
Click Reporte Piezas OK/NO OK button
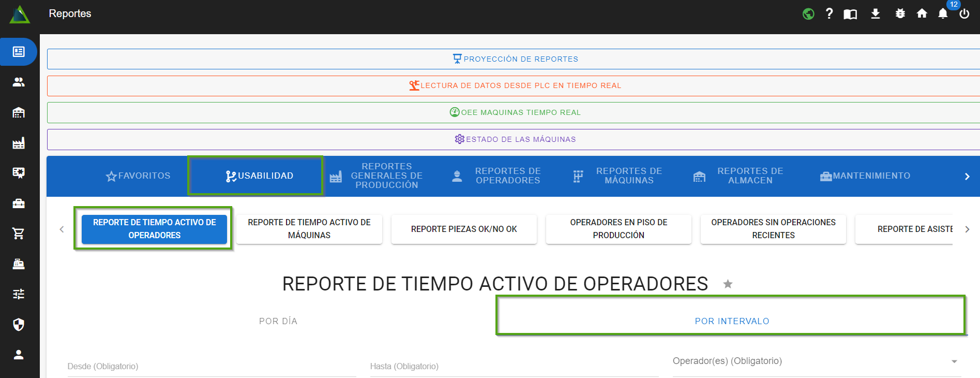(x=464, y=229)
